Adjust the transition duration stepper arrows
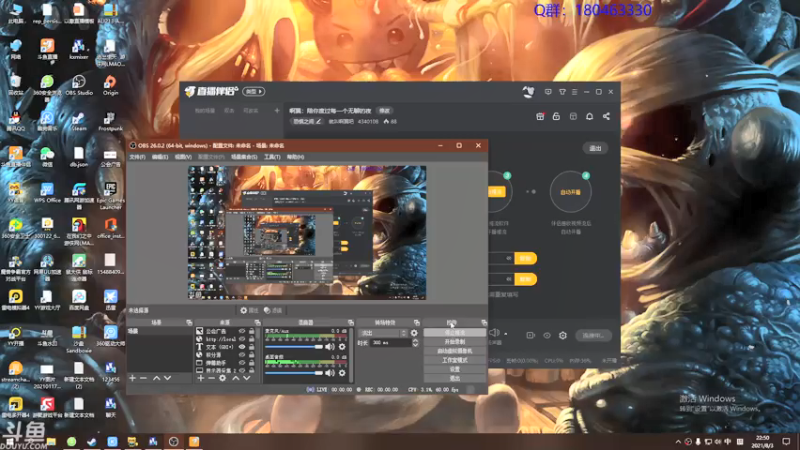The width and height of the screenshot is (800, 450). pyautogui.click(x=415, y=343)
